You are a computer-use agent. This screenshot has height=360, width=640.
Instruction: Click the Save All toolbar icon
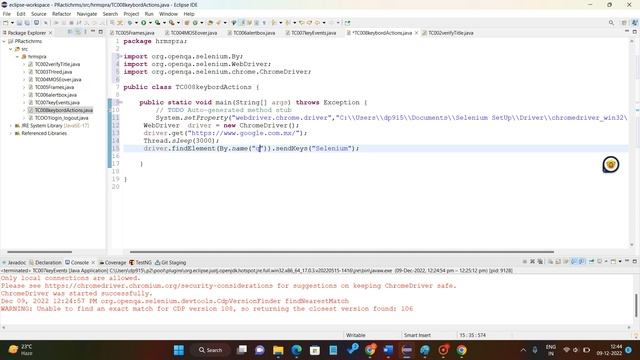(x=27, y=23)
